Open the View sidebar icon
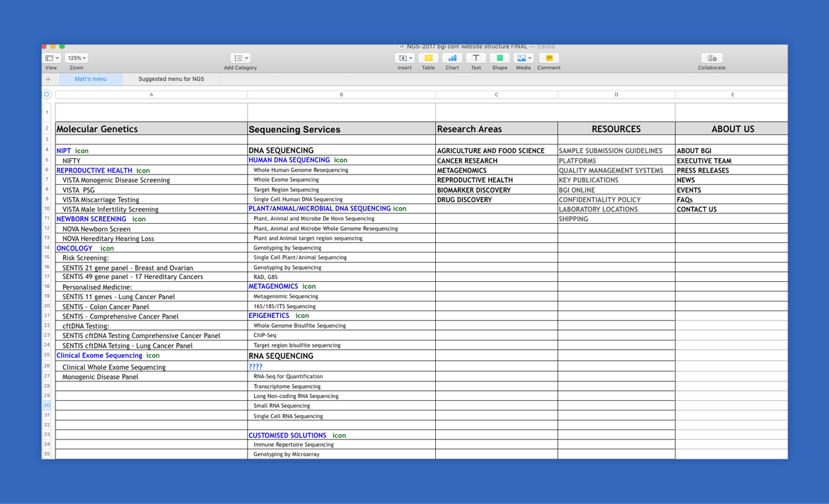 49,58
